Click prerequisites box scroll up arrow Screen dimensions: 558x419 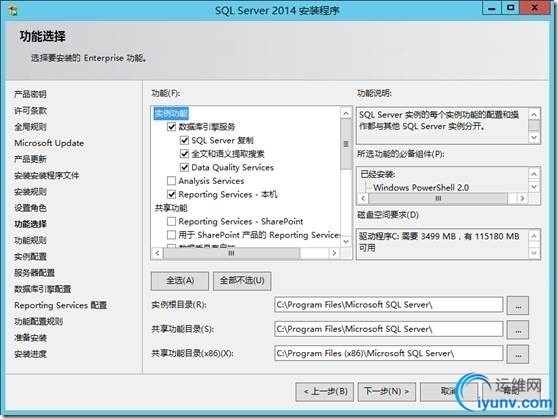point(534,174)
